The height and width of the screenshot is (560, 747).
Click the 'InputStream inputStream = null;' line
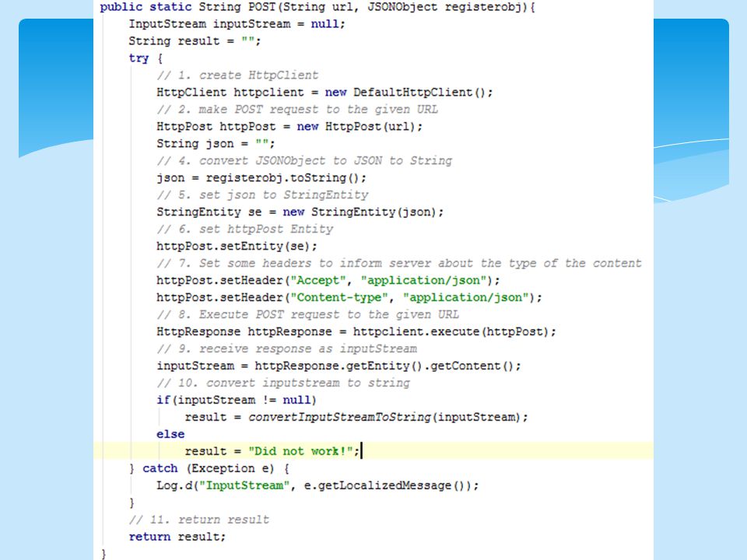pos(237,24)
